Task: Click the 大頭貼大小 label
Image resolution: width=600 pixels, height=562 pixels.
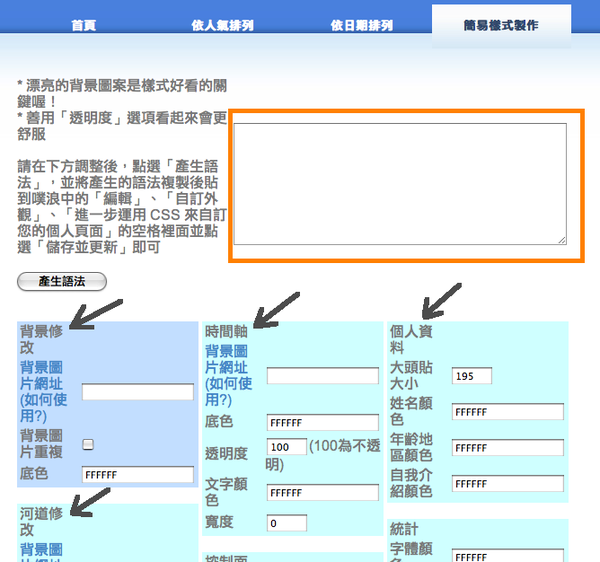Action: [x=411, y=375]
